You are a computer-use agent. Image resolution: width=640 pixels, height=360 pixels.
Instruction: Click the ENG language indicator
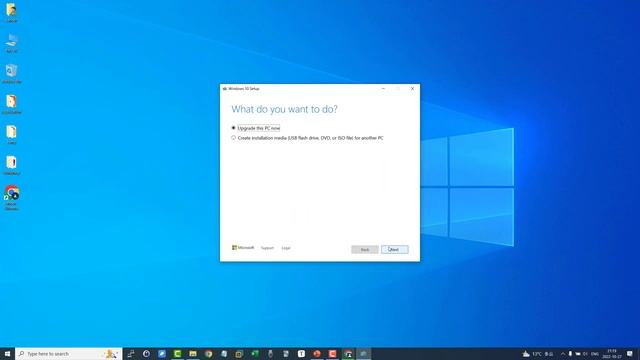point(595,354)
